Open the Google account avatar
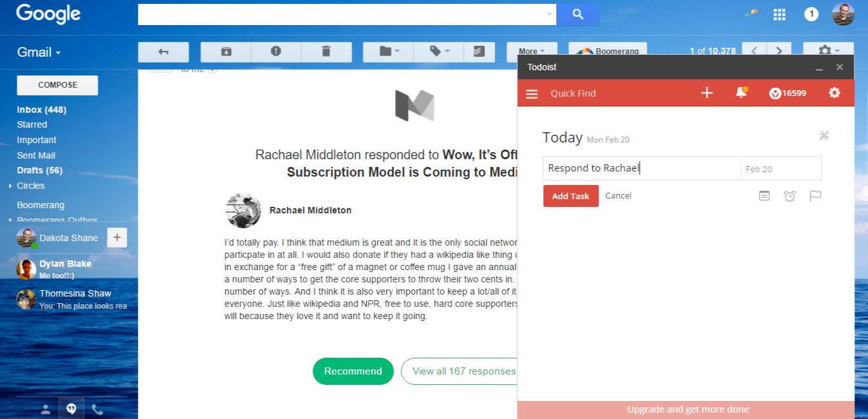868x419 pixels. pos(843,14)
